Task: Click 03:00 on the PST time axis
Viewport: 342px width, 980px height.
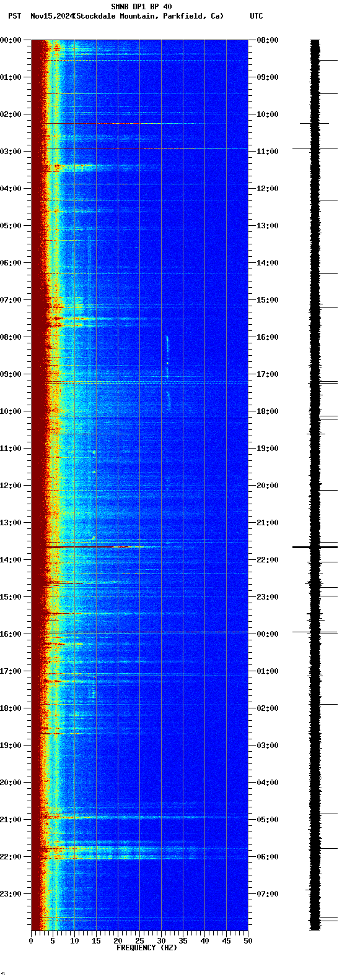Action: pyautogui.click(x=11, y=152)
